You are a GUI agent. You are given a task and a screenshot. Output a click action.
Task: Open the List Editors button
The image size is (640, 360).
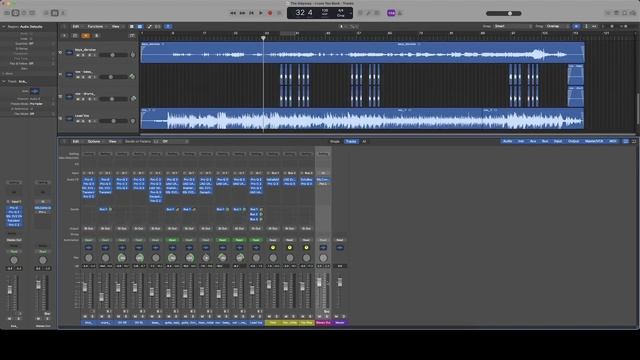pyautogui.click(x=608, y=13)
